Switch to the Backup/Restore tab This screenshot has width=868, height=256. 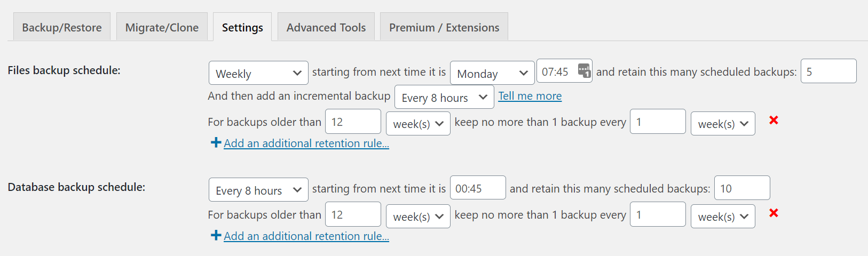pyautogui.click(x=61, y=27)
